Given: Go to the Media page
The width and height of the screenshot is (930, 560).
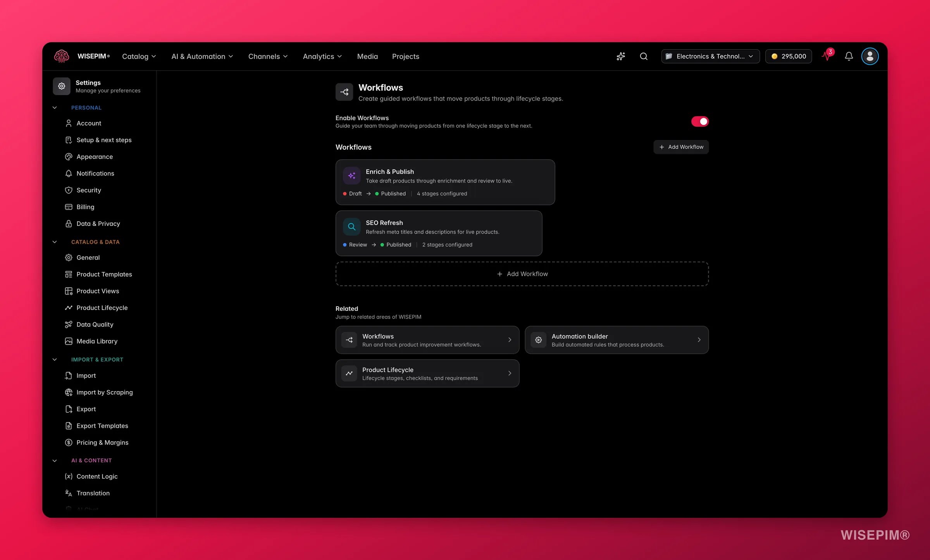Looking at the screenshot, I should (x=367, y=56).
